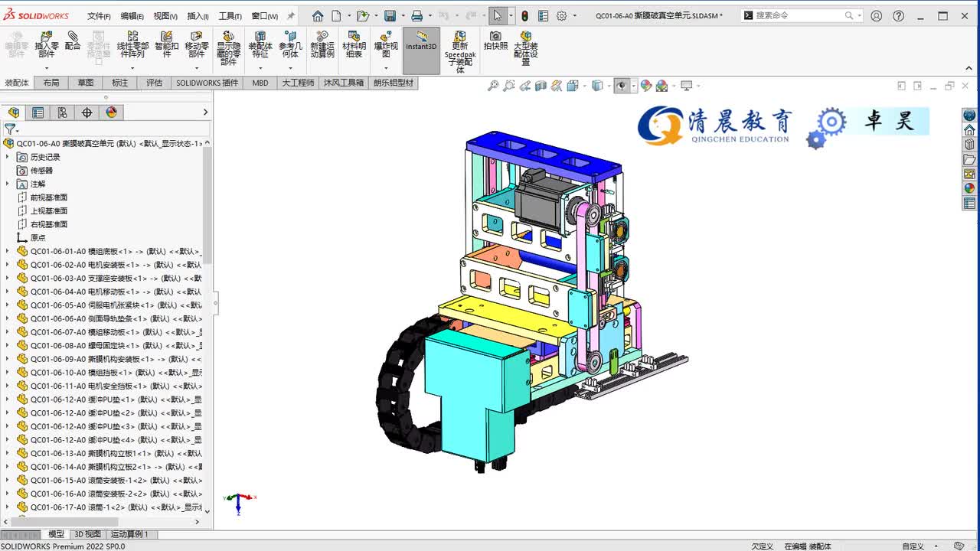Open the 沐风工具箱 tab
The width and height of the screenshot is (980, 551).
344,83
